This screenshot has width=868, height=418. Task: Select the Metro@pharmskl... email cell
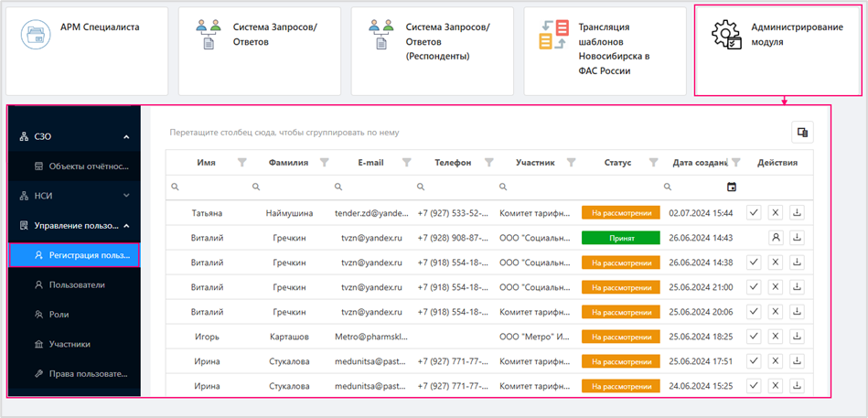(x=371, y=336)
